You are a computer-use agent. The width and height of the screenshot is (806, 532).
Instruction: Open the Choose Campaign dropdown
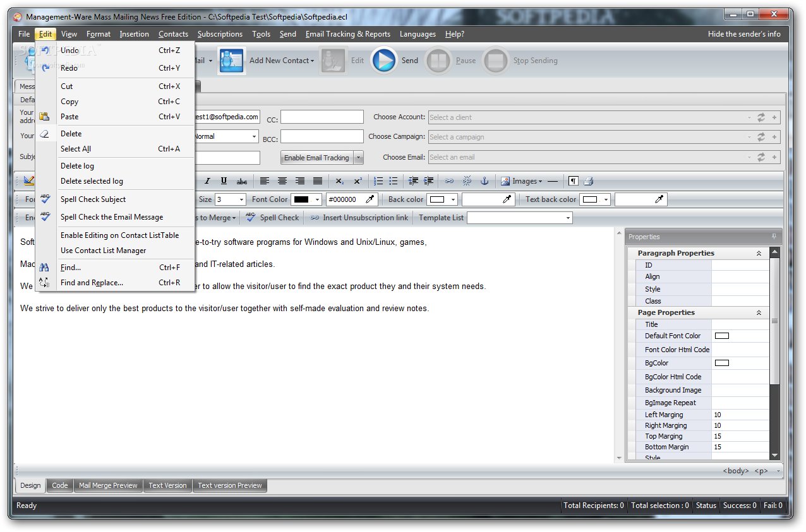(x=749, y=137)
